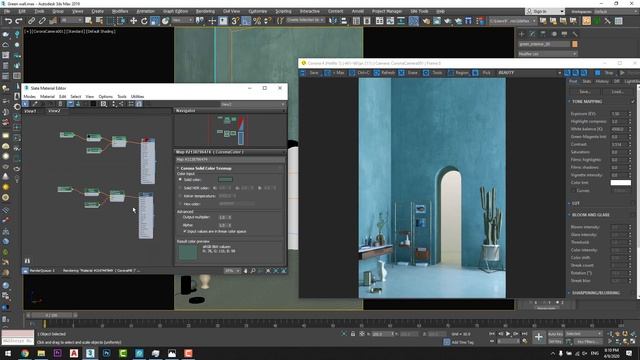Click Select by Name icon in toolbar
Viewport: 640px width, 360px height.
(99, 20)
